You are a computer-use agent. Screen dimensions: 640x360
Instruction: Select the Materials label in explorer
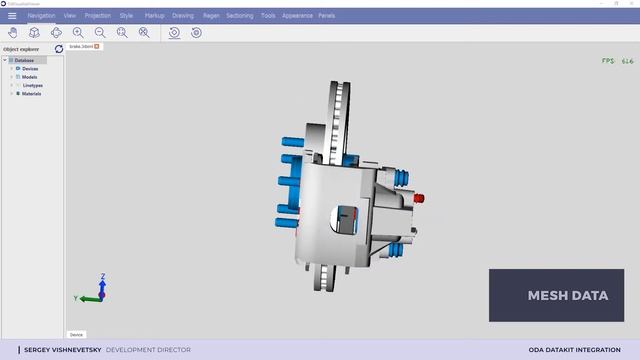[31, 93]
